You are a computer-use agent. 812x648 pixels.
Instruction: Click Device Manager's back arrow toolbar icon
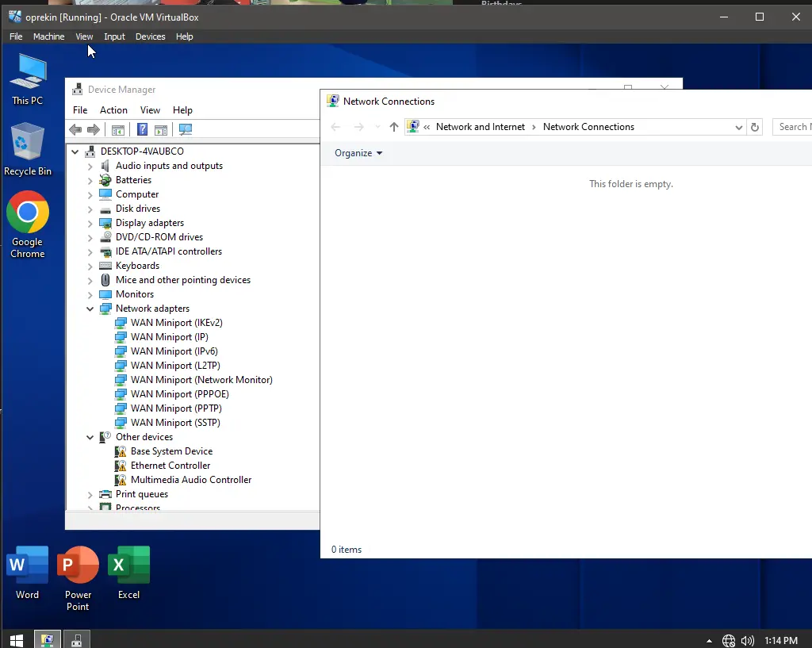click(x=75, y=129)
